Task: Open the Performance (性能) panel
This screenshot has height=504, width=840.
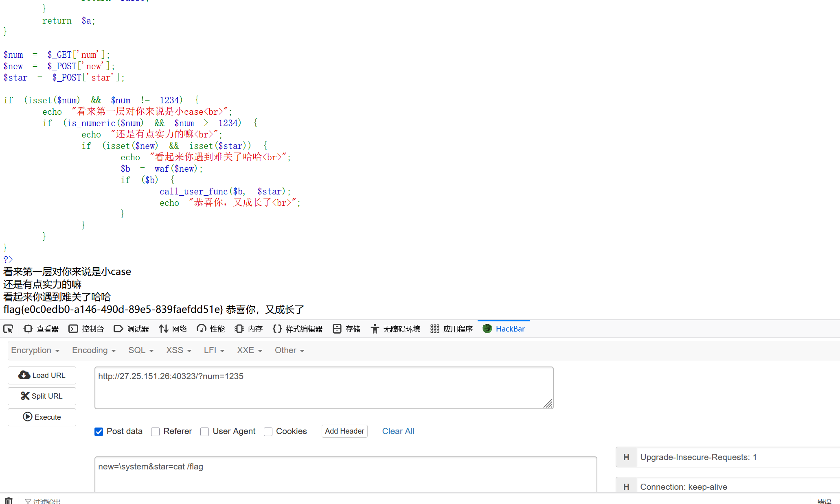Action: [211, 329]
